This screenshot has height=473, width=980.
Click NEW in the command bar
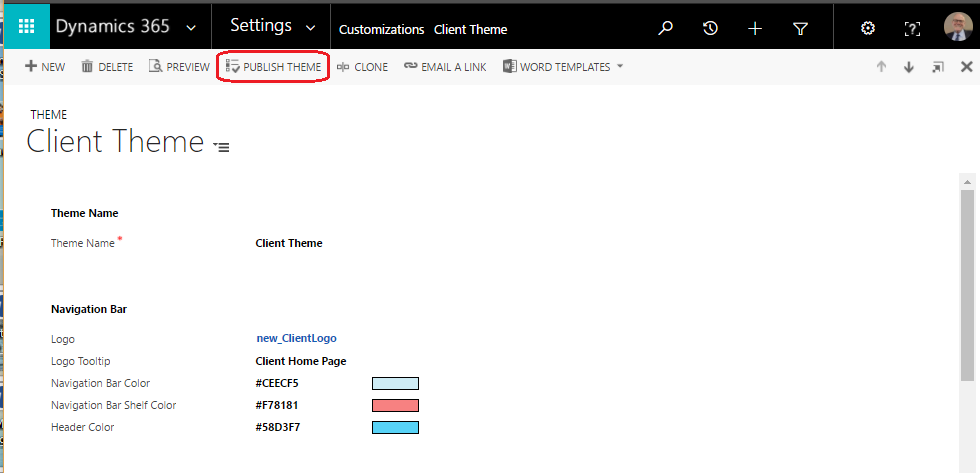[45, 67]
